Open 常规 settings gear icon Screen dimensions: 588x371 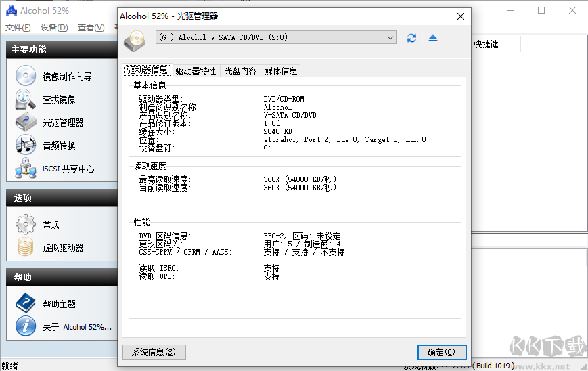click(x=25, y=224)
